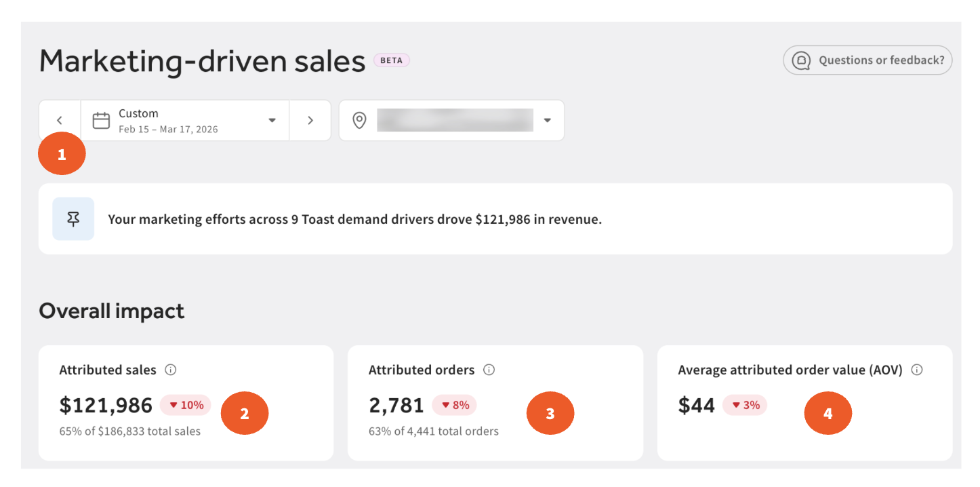Open info icon beside Average attributed order value

pos(917,370)
